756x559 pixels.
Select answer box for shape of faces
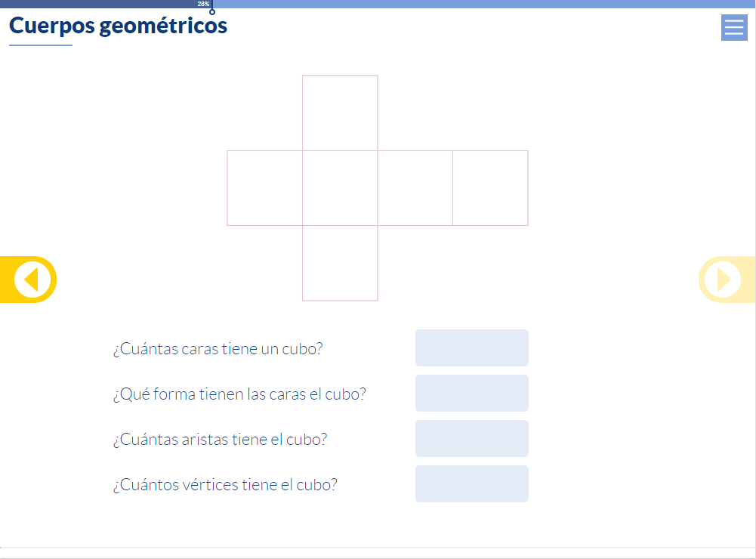pyautogui.click(x=471, y=393)
